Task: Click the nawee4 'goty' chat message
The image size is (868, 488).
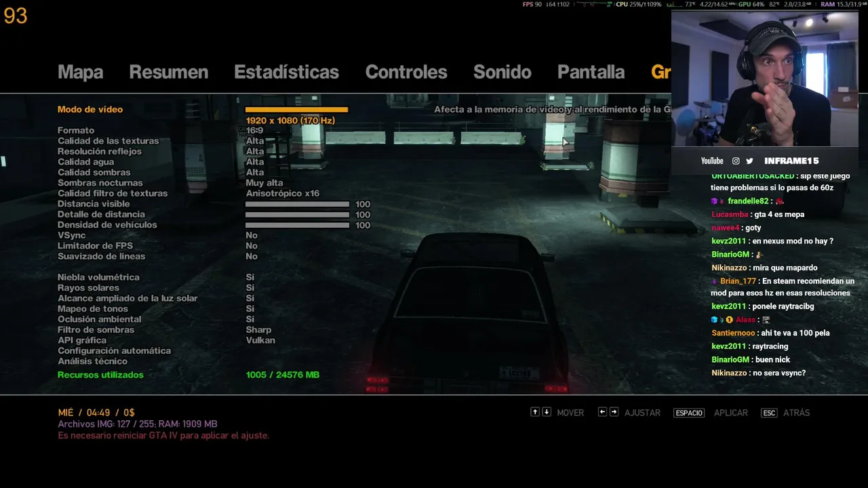Action: [736, 228]
